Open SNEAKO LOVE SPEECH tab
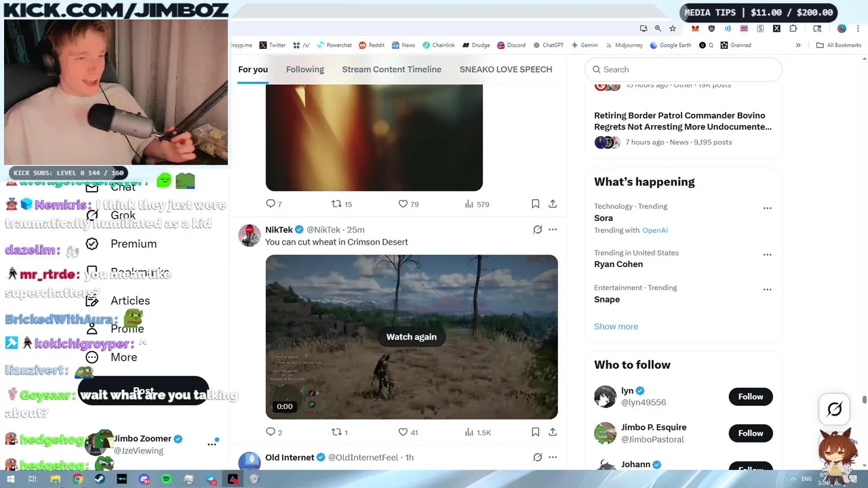Viewport: 868px width, 488px height. click(x=506, y=69)
